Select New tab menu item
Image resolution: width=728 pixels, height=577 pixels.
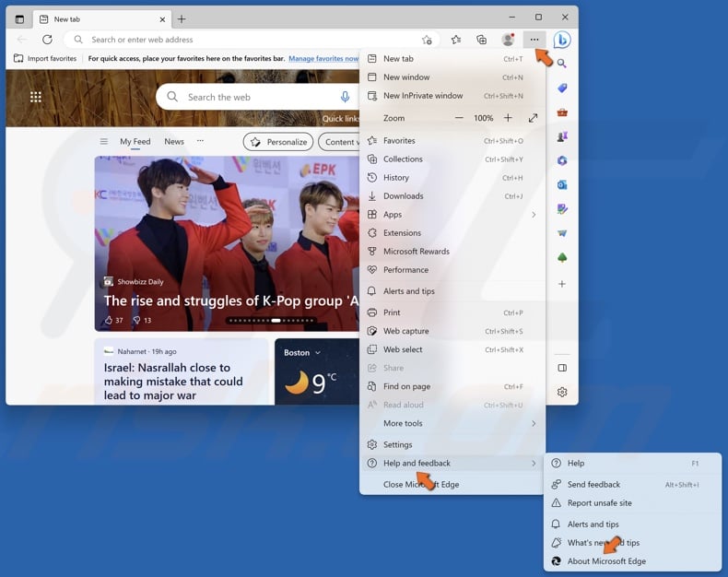pyautogui.click(x=452, y=59)
